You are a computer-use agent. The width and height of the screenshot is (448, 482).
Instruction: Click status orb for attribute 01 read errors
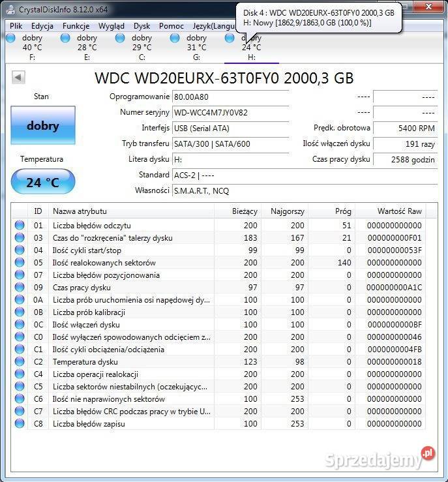tap(20, 226)
